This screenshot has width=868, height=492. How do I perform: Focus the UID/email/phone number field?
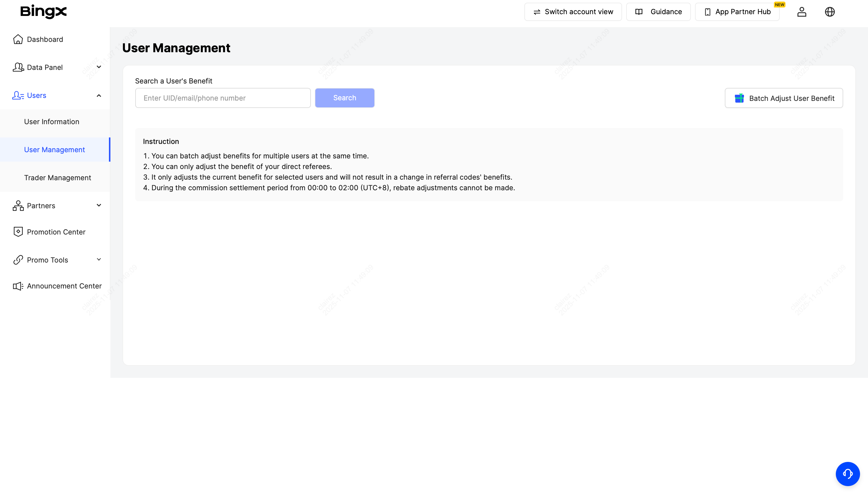coord(223,98)
